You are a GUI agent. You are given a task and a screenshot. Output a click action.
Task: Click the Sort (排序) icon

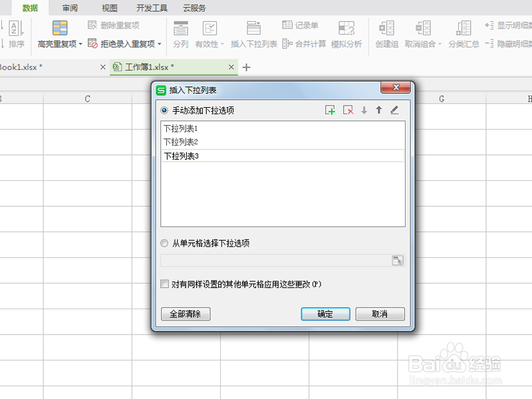coord(16,29)
